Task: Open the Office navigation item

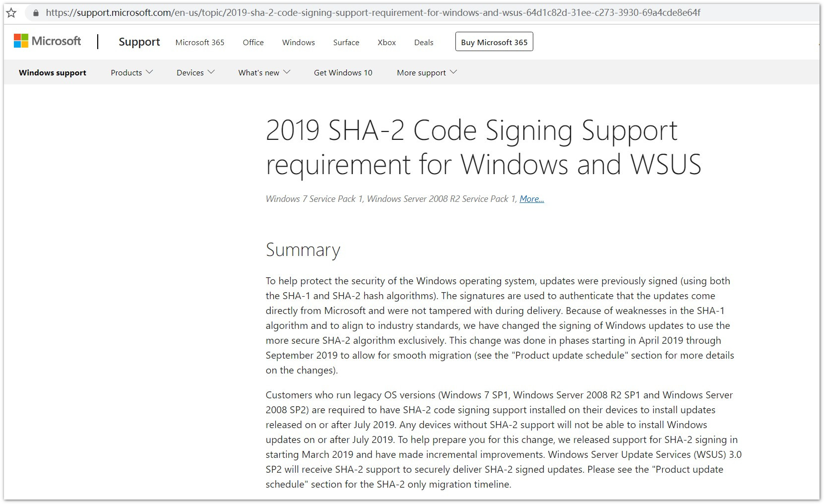Action: point(253,43)
